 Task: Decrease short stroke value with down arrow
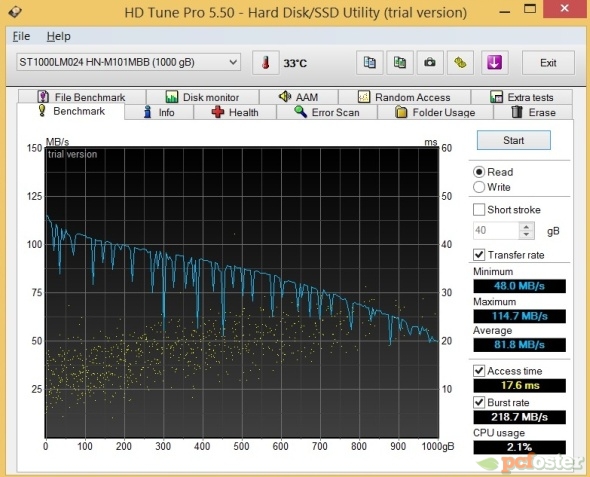pyautogui.click(x=526, y=235)
